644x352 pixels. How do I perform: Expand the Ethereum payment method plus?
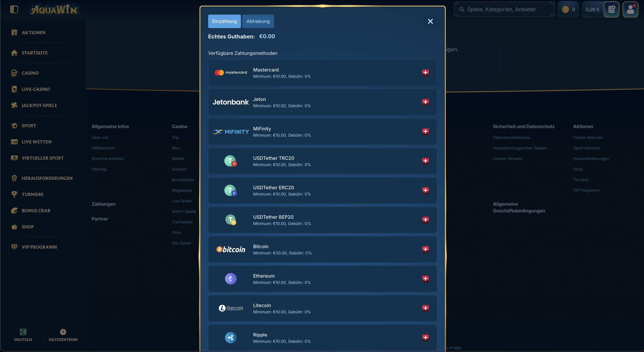425,279
